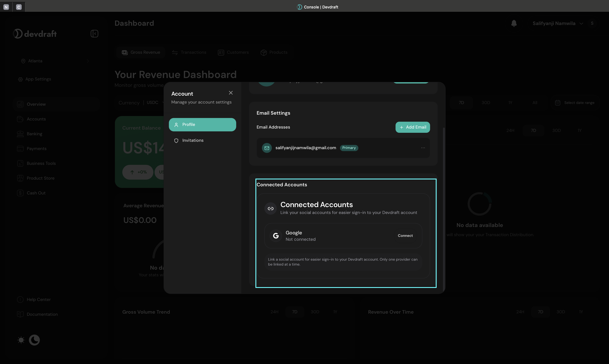Image resolution: width=609 pixels, height=364 pixels.
Task: Open Accounts from the sidebar
Action: (36, 119)
